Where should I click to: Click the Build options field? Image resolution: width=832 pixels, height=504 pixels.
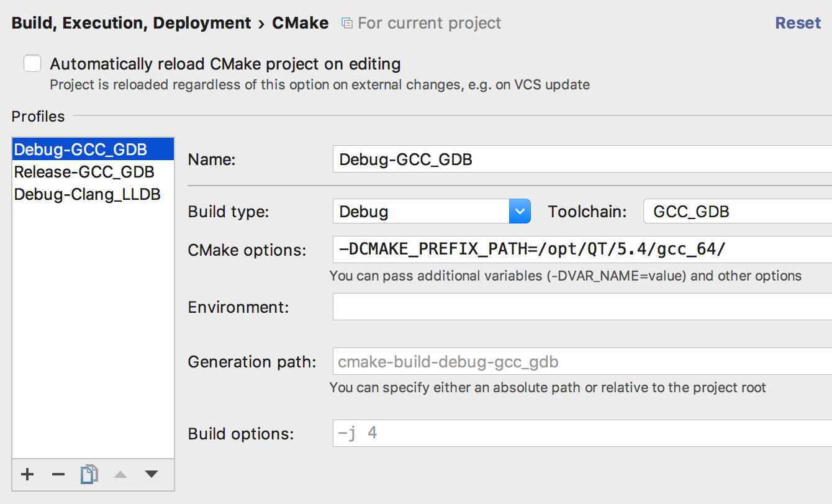[x=582, y=433]
